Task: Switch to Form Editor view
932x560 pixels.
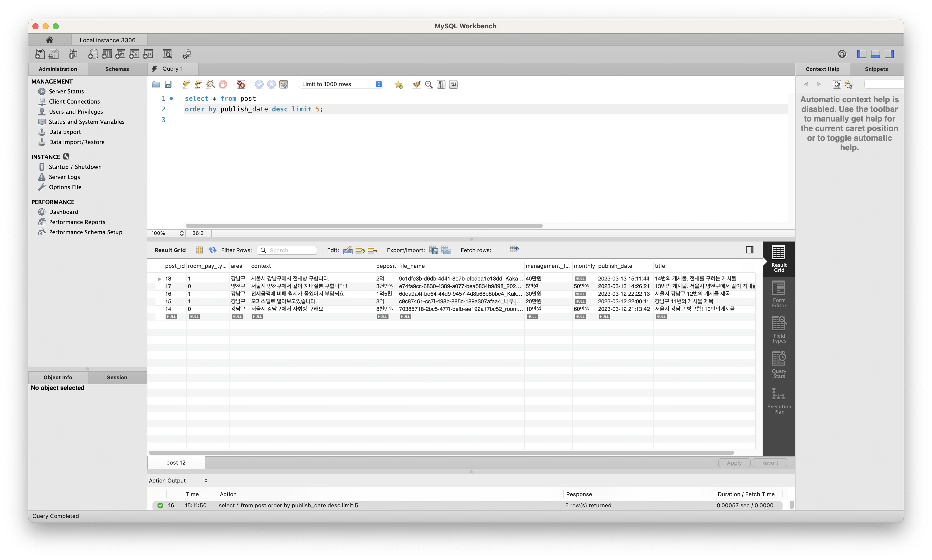Action: tap(779, 294)
